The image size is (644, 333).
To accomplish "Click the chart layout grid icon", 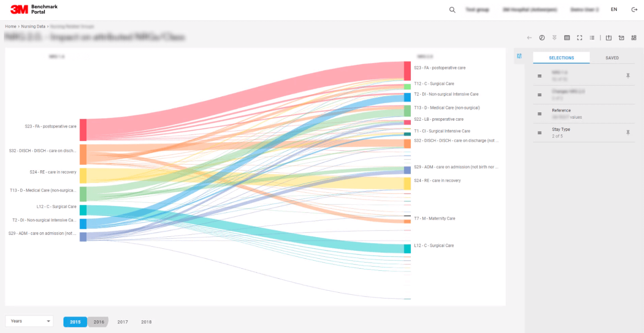I will pyautogui.click(x=634, y=37).
